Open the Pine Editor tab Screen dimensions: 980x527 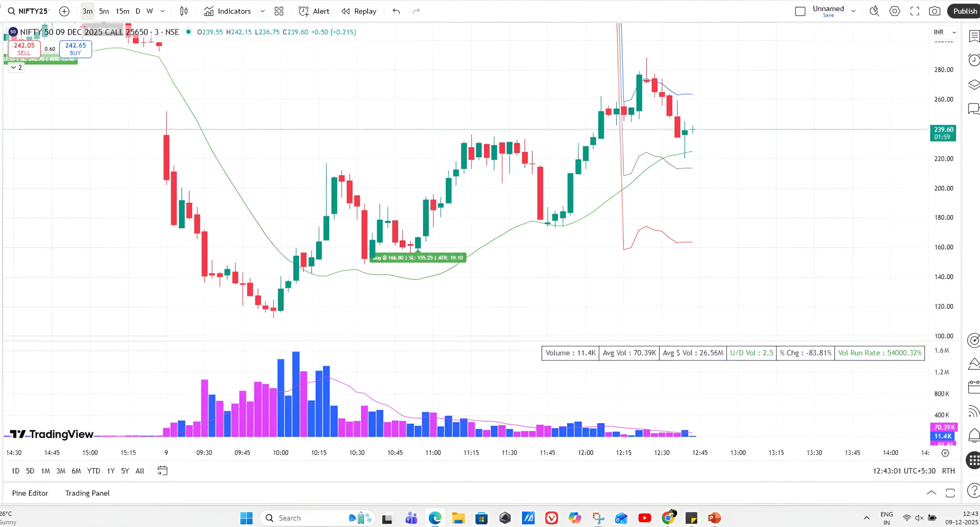coord(30,493)
